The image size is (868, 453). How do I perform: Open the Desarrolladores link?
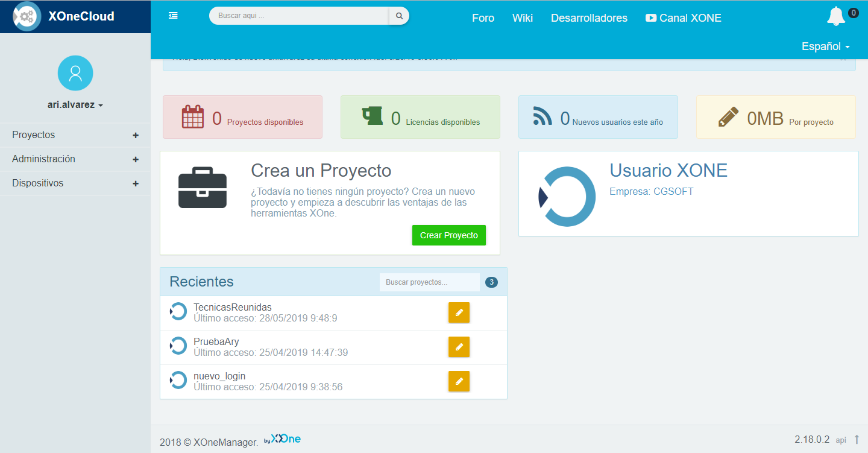point(589,18)
